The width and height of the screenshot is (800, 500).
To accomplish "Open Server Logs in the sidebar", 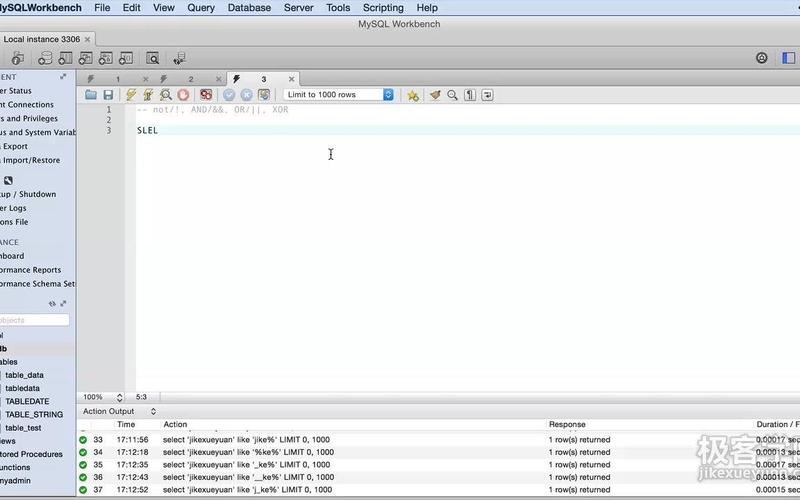I will click(13, 208).
